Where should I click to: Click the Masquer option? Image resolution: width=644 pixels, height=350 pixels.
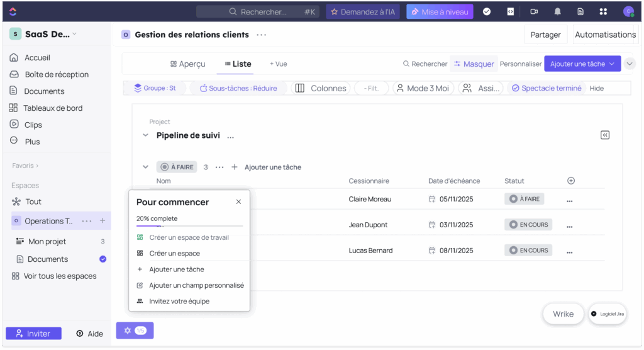coord(474,64)
